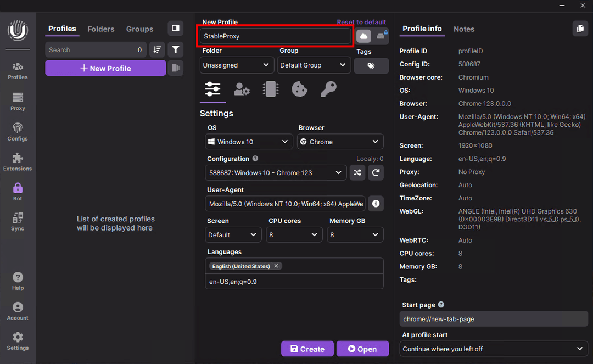Click the Start page URL field

pos(494,319)
